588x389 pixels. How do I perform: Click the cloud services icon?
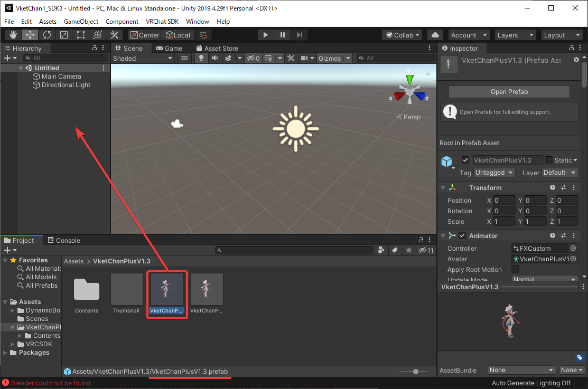(435, 35)
